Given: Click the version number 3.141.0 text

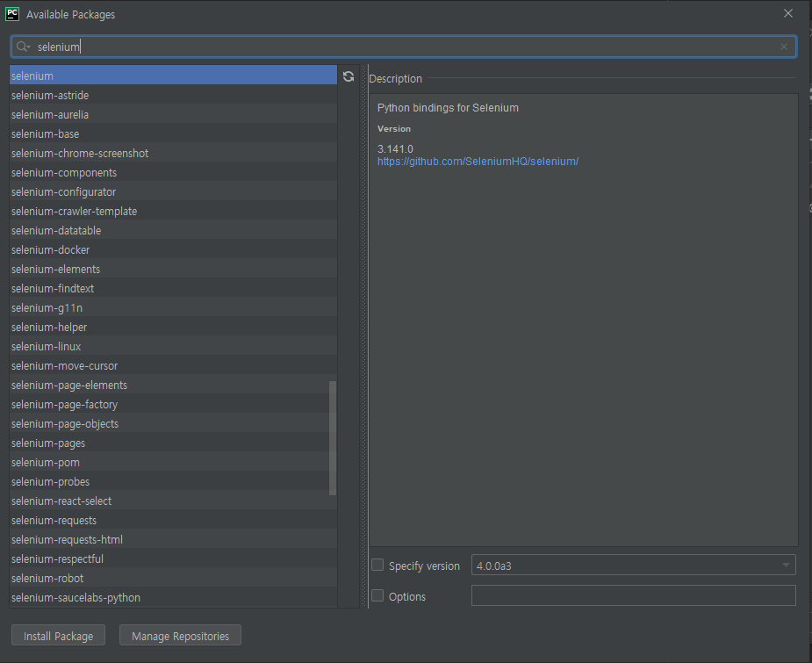Looking at the screenshot, I should [x=395, y=149].
